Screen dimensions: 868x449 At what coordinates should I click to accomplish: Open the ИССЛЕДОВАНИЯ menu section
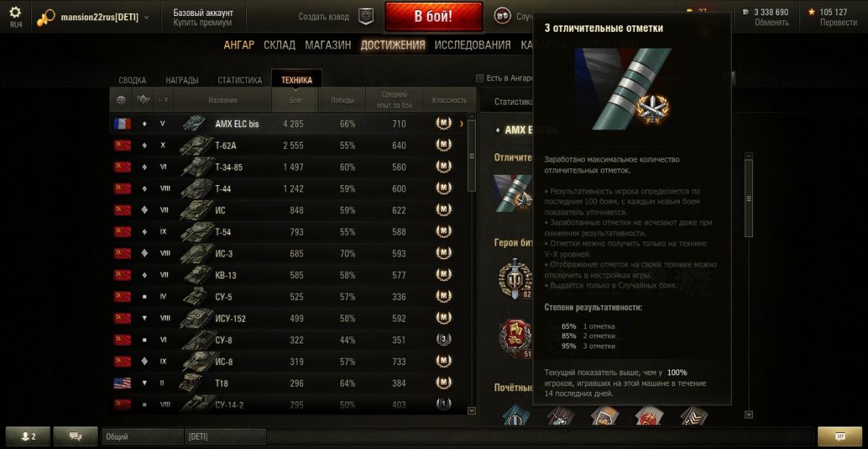[472, 45]
